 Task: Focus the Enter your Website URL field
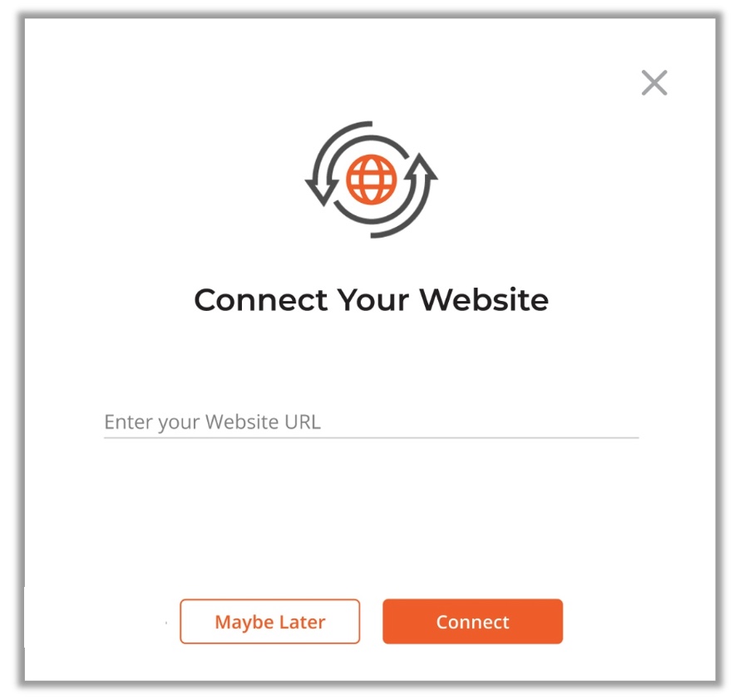point(372,422)
